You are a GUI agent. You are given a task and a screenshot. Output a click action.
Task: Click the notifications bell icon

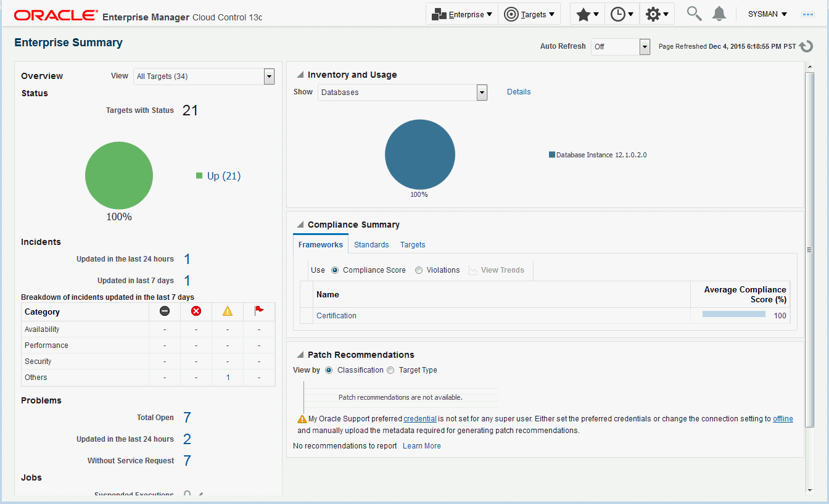[x=719, y=14]
